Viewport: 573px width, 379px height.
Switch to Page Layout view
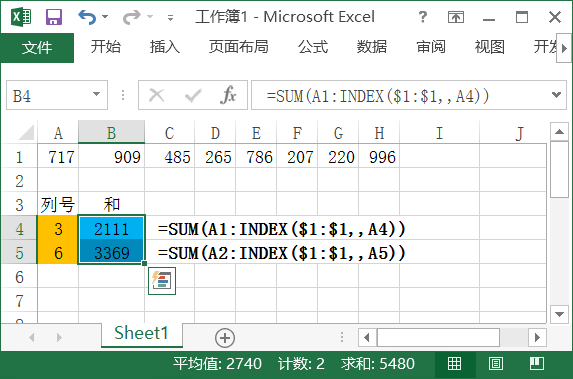coord(496,364)
